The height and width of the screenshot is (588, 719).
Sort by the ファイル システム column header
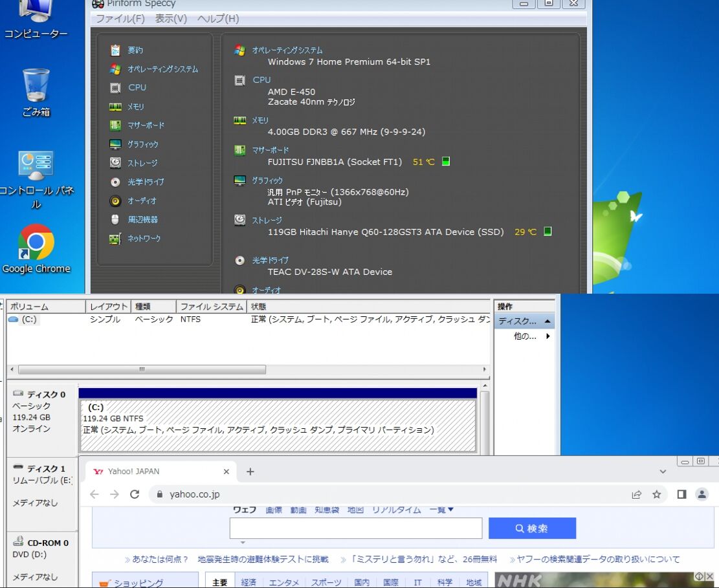(x=212, y=307)
